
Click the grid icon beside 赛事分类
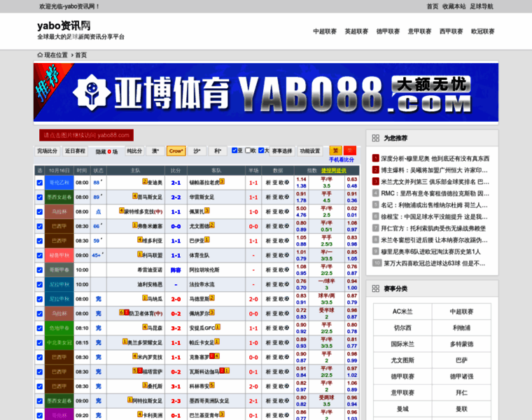coord(376,288)
